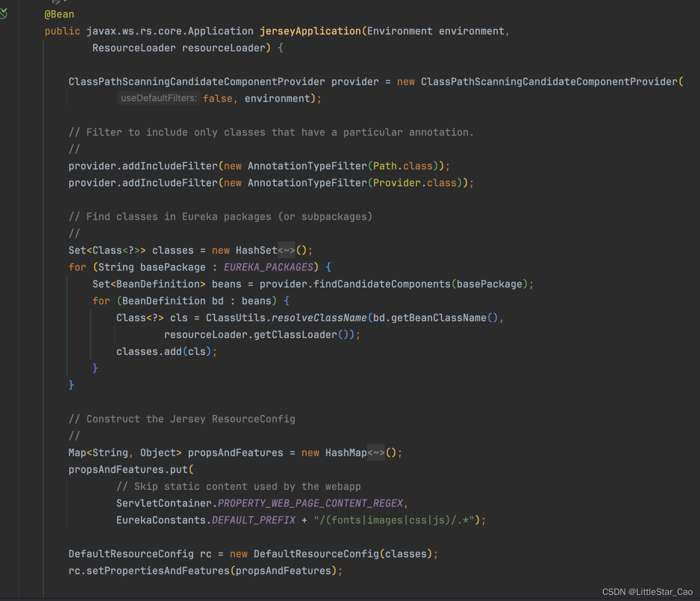This screenshot has width=700, height=601.
Task: Click the public keyword
Action: pyautogui.click(x=63, y=31)
